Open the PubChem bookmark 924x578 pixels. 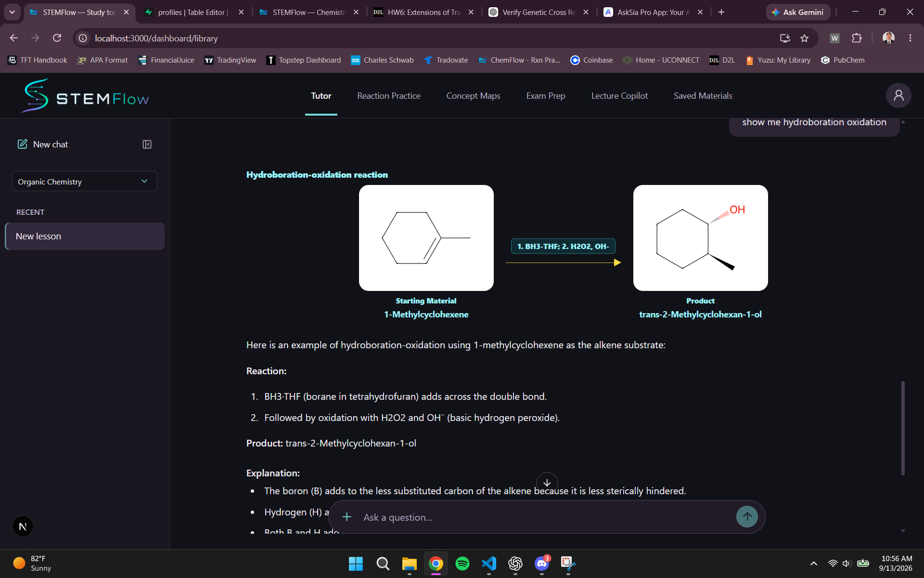click(843, 60)
